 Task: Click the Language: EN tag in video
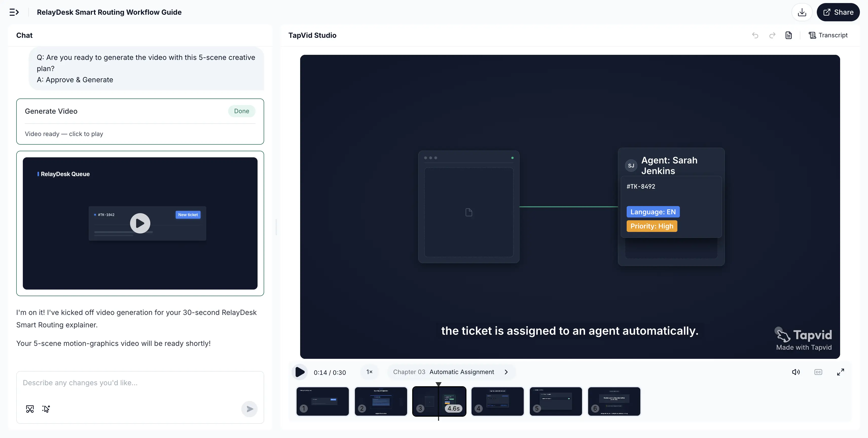pos(653,212)
